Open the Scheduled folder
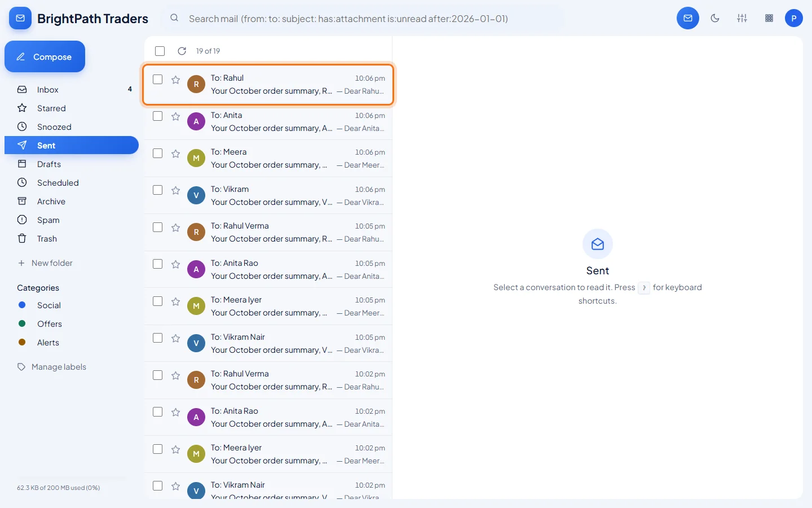 click(72, 182)
